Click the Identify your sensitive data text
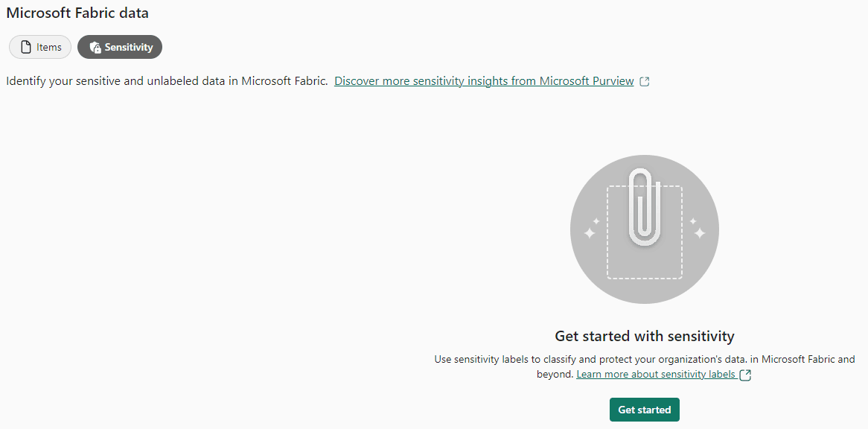The height and width of the screenshot is (429, 868). point(167,81)
